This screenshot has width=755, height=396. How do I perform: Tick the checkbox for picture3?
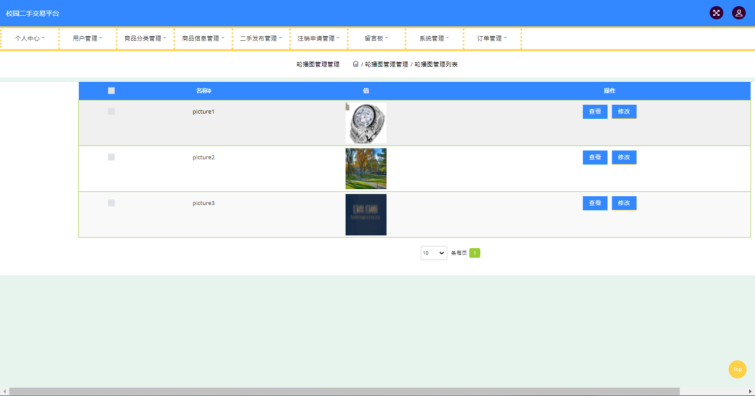point(111,203)
